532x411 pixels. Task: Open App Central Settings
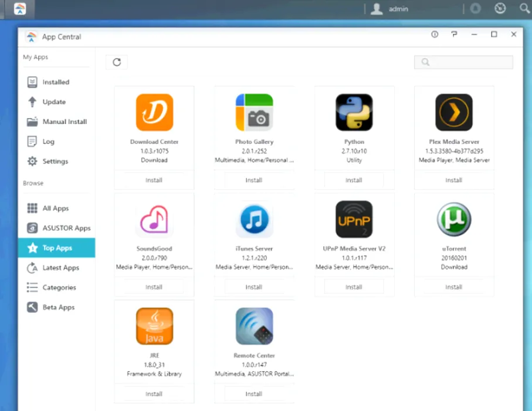pyautogui.click(x=56, y=161)
